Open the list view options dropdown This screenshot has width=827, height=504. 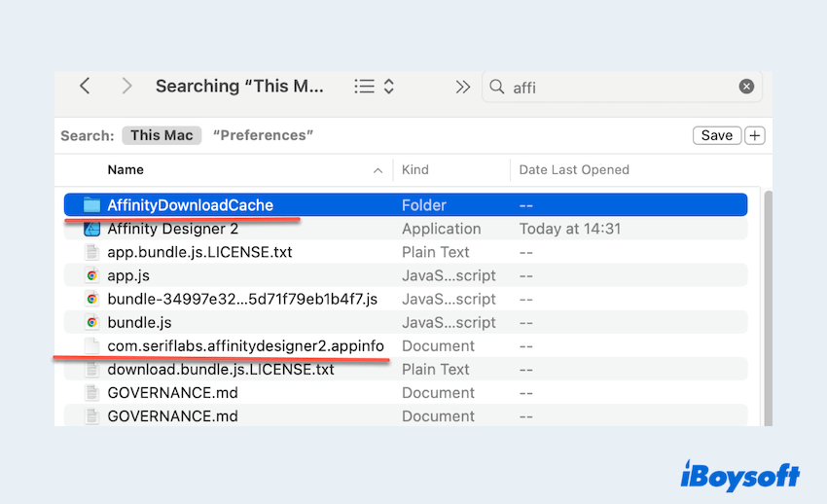coord(374,87)
